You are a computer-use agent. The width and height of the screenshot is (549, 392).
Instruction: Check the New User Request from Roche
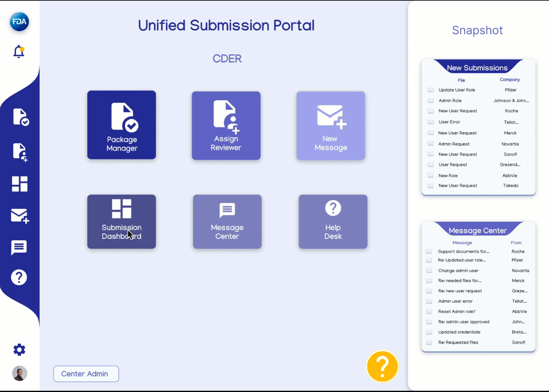(x=431, y=111)
